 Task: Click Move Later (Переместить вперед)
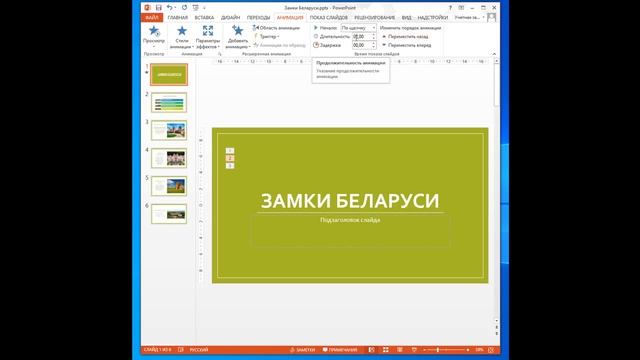(x=406, y=45)
